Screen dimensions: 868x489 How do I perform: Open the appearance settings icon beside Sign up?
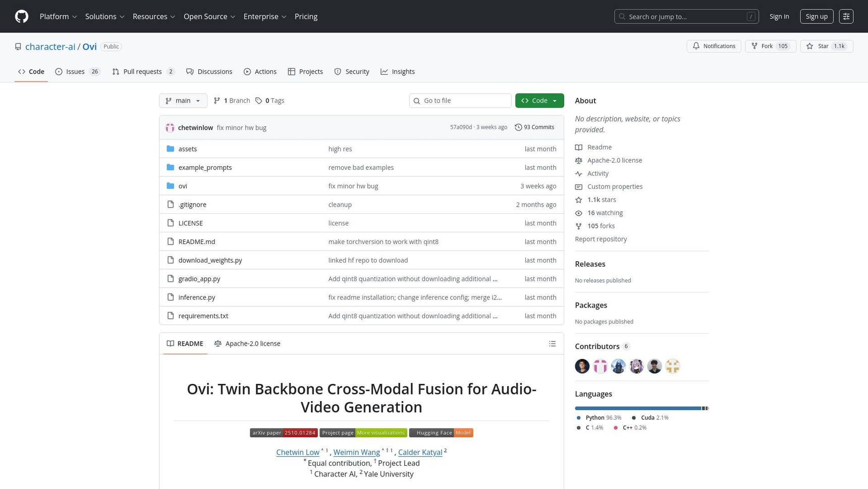(x=846, y=17)
